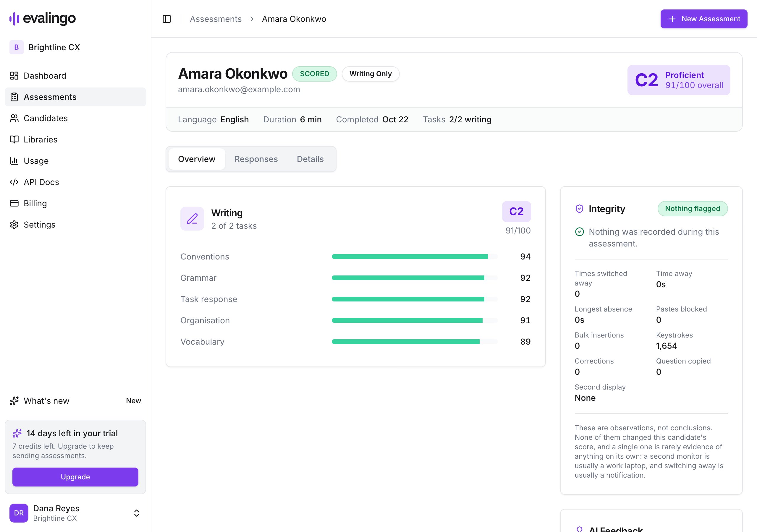Image resolution: width=757 pixels, height=532 pixels.
Task: Switch to the Details tab
Action: point(310,159)
